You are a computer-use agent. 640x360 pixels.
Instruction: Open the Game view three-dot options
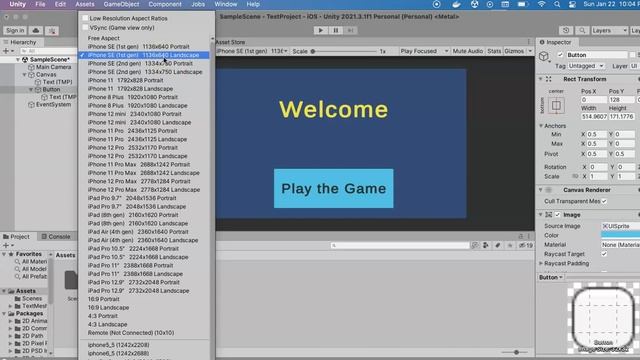pyautogui.click(x=529, y=42)
